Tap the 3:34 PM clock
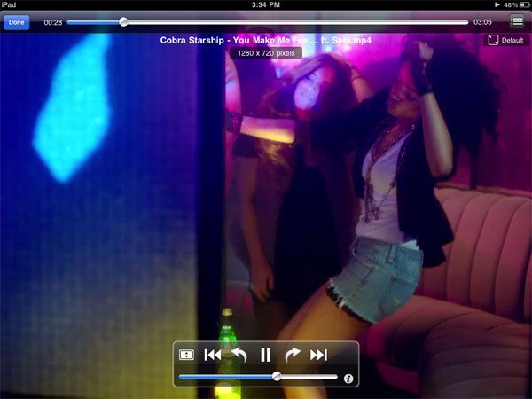This screenshot has height=399, width=532. (266, 4)
